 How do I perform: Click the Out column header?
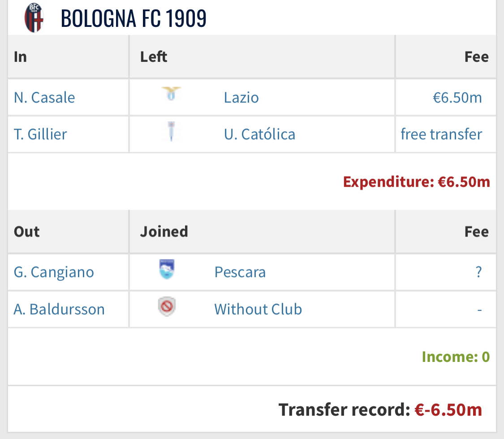click(x=27, y=232)
